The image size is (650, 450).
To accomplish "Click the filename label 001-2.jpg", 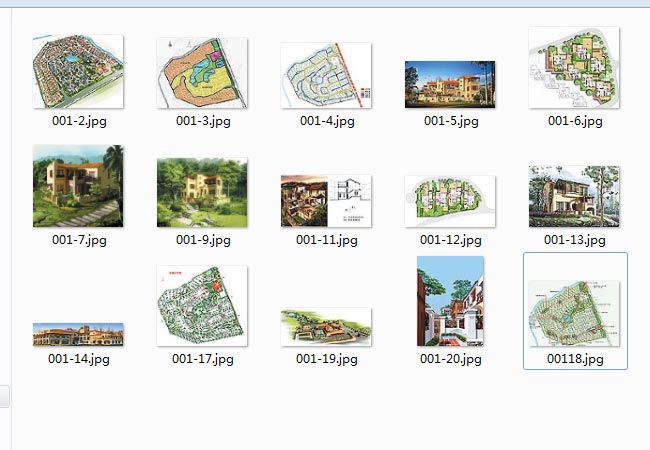I will pos(78,121).
